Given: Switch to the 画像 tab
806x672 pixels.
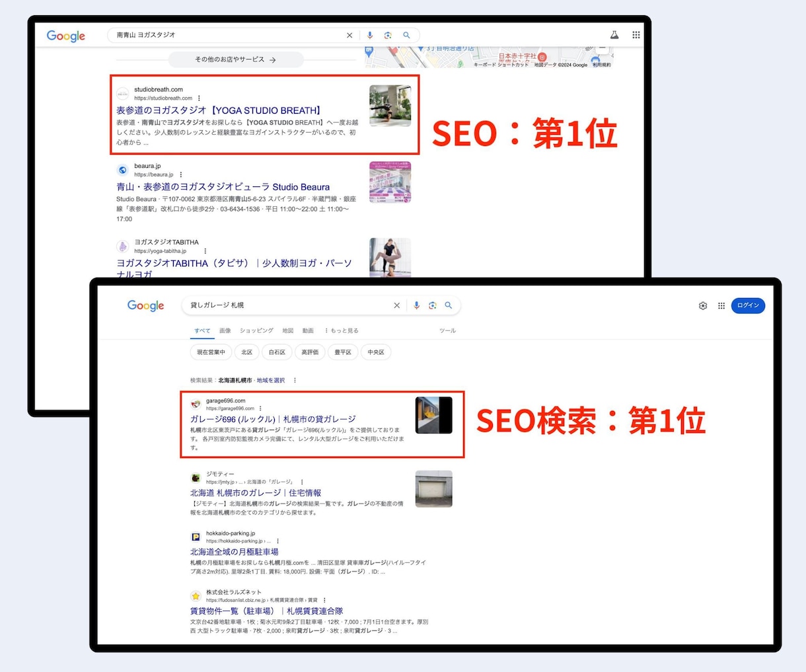Looking at the screenshot, I should tap(225, 330).
